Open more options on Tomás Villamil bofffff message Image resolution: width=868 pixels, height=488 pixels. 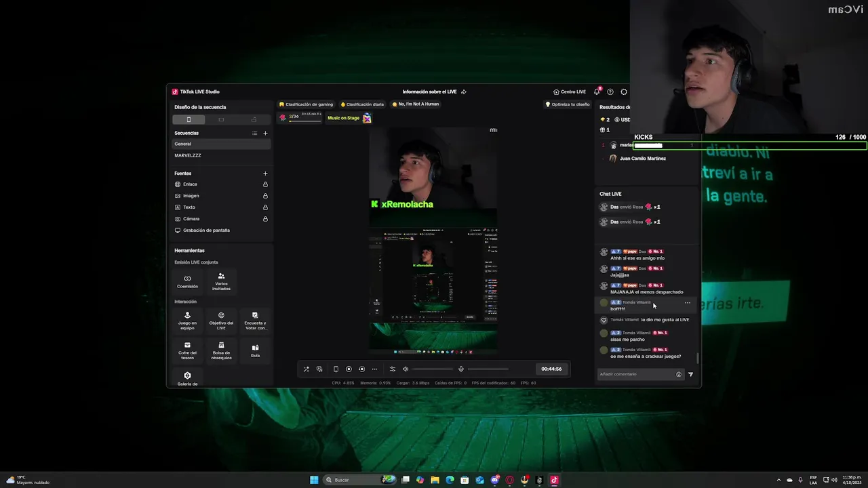[x=688, y=302]
